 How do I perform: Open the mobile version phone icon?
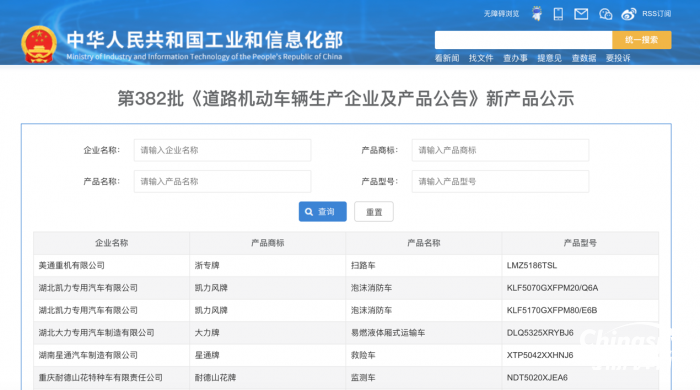pyautogui.click(x=558, y=14)
